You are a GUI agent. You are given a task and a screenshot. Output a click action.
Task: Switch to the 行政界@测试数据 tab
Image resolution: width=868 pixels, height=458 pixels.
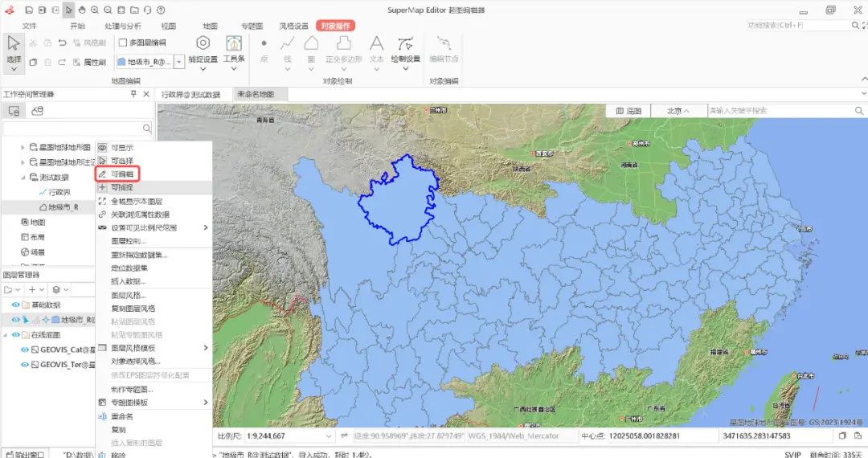190,94
